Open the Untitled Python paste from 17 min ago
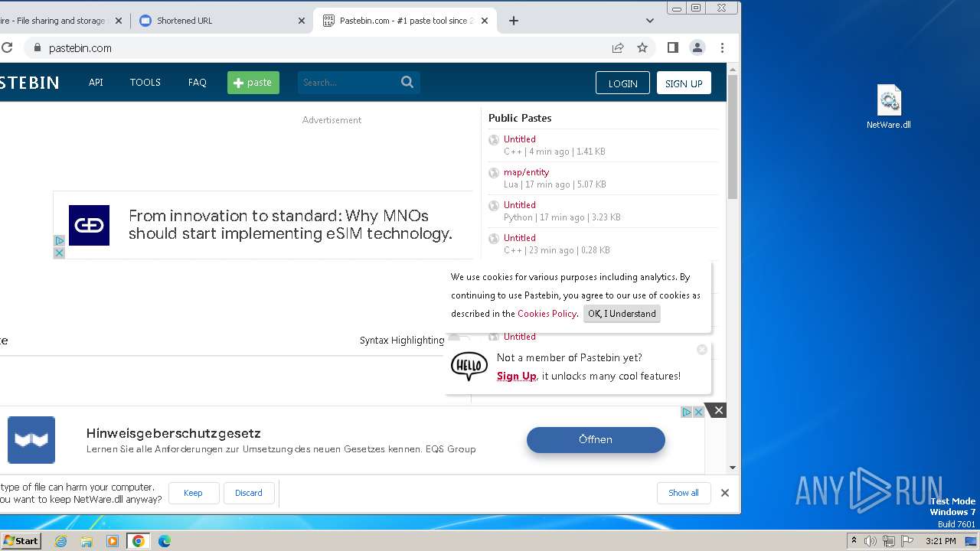Viewport: 980px width, 551px height. point(519,205)
